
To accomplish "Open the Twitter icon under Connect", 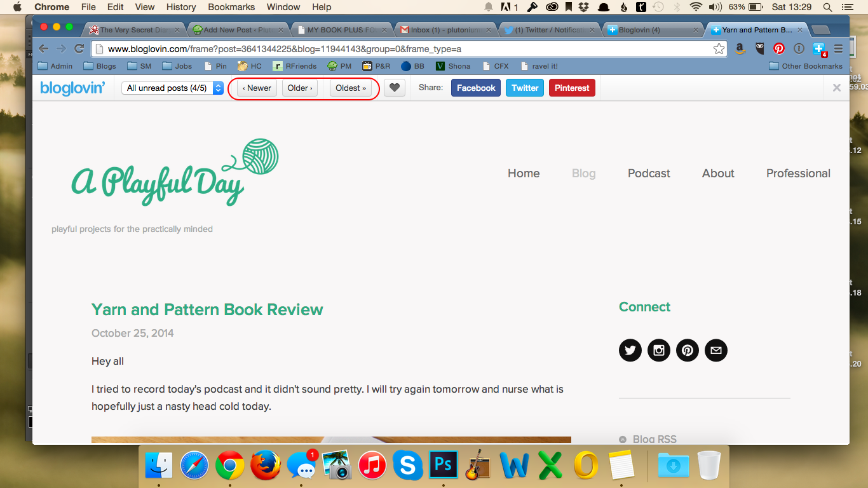I will pos(630,350).
